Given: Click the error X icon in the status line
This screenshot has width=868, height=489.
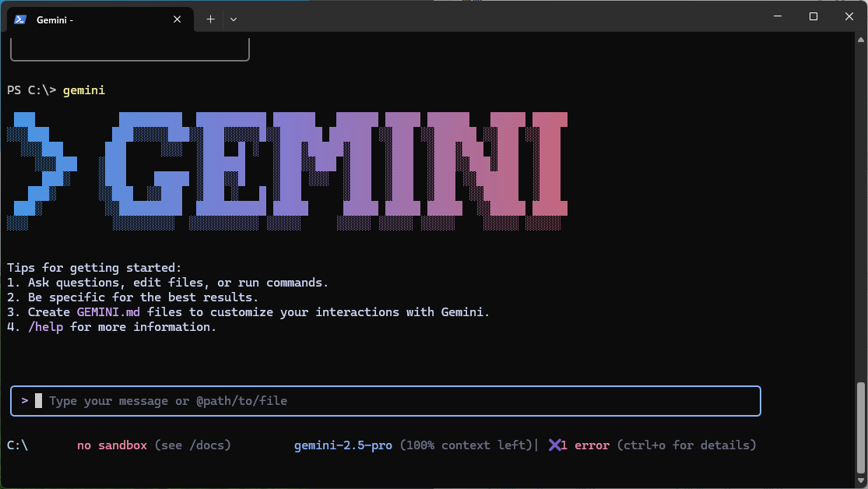Looking at the screenshot, I should pos(554,445).
